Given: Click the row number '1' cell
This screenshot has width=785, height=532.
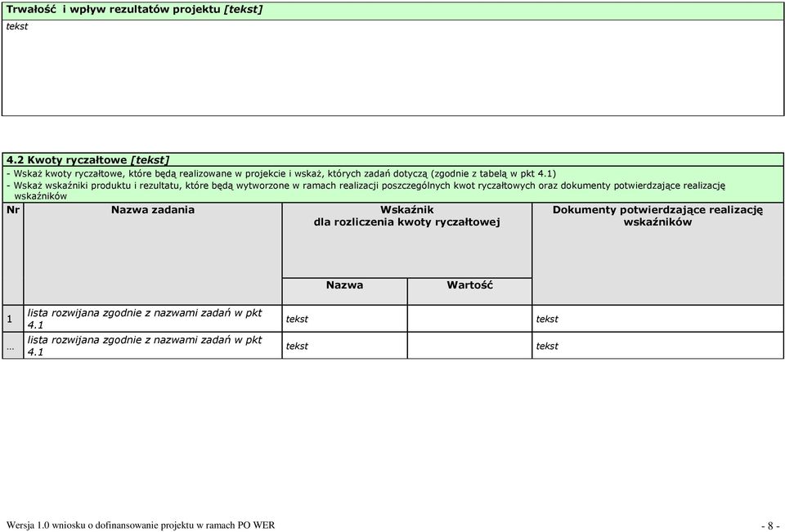Looking at the screenshot, I should coord(13,318).
